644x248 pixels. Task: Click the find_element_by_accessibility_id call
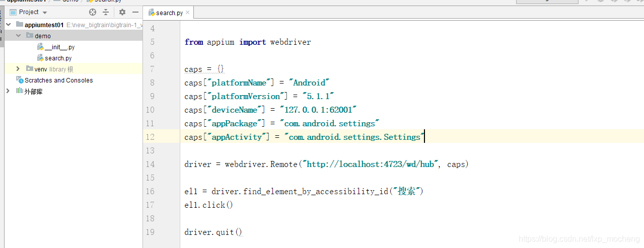[317, 191]
